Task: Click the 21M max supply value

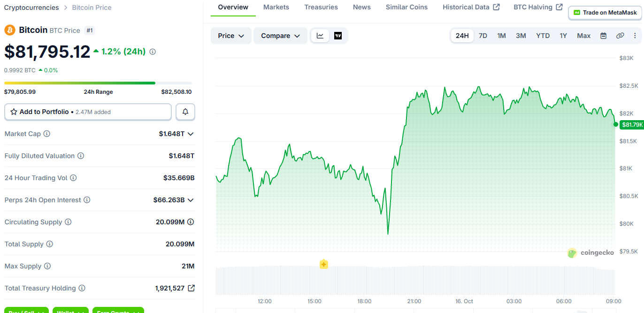Action: [188, 266]
